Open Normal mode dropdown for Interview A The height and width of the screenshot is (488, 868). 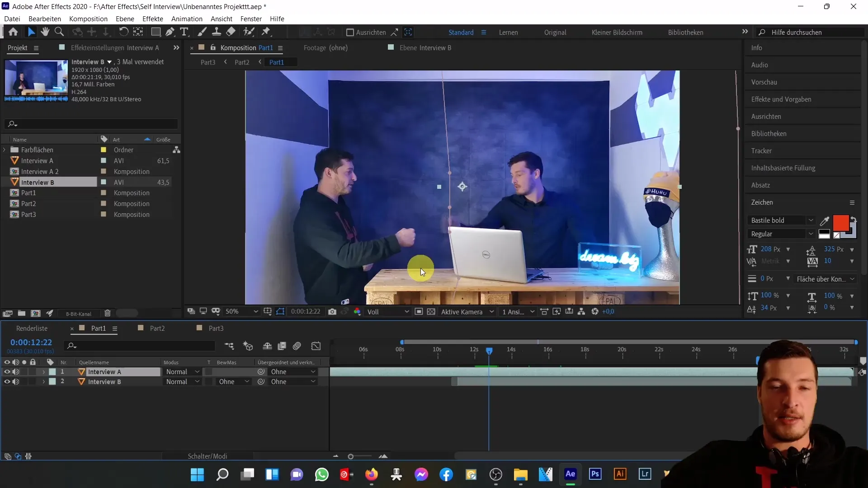pyautogui.click(x=182, y=372)
